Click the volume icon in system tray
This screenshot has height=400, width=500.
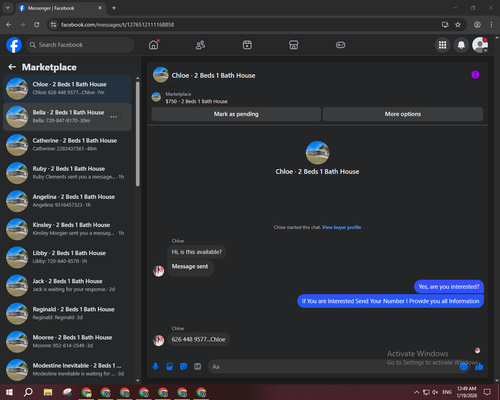435,392
